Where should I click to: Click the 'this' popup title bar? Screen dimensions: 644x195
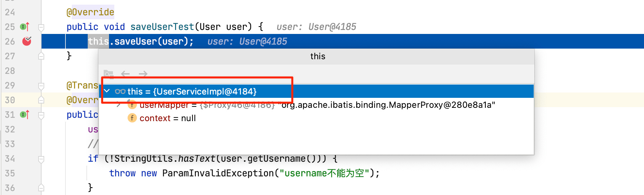(x=317, y=56)
